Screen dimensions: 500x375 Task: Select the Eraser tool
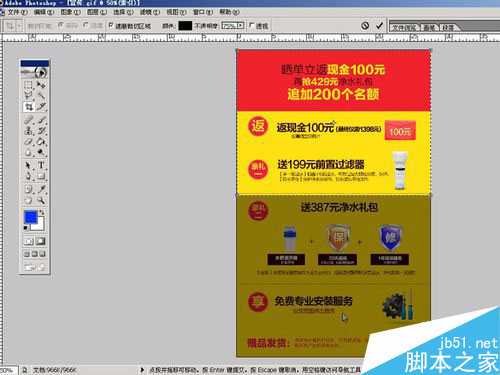[x=29, y=142]
